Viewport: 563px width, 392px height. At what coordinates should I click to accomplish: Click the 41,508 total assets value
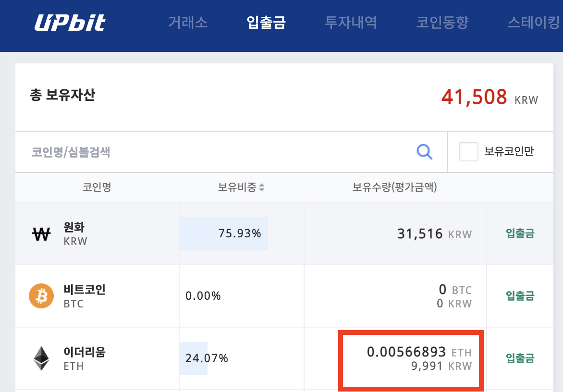(x=474, y=98)
